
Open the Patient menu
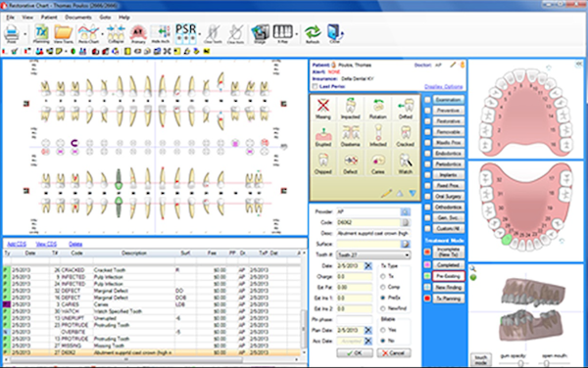(x=49, y=18)
